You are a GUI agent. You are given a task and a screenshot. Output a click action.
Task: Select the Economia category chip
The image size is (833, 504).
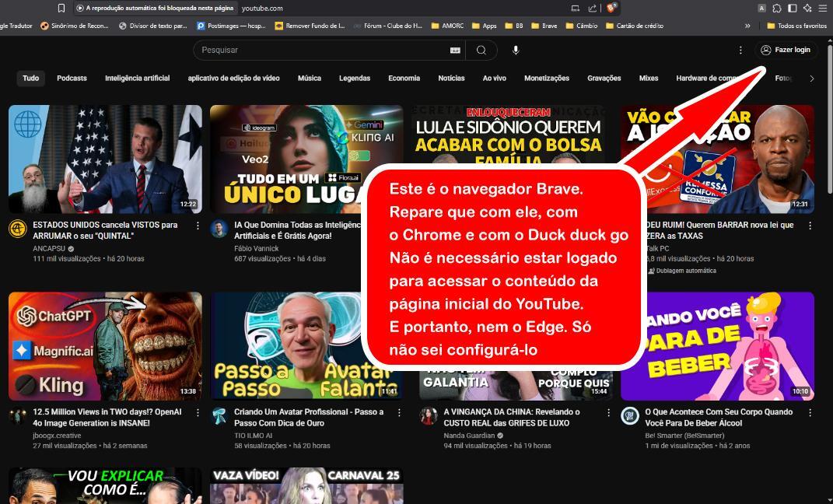[x=404, y=78]
